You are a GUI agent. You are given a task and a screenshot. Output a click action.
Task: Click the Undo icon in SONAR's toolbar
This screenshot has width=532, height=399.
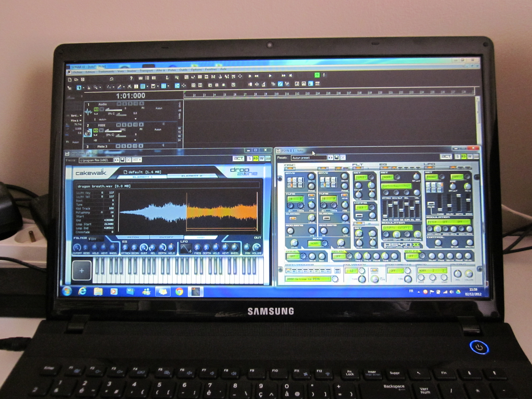coord(112,79)
